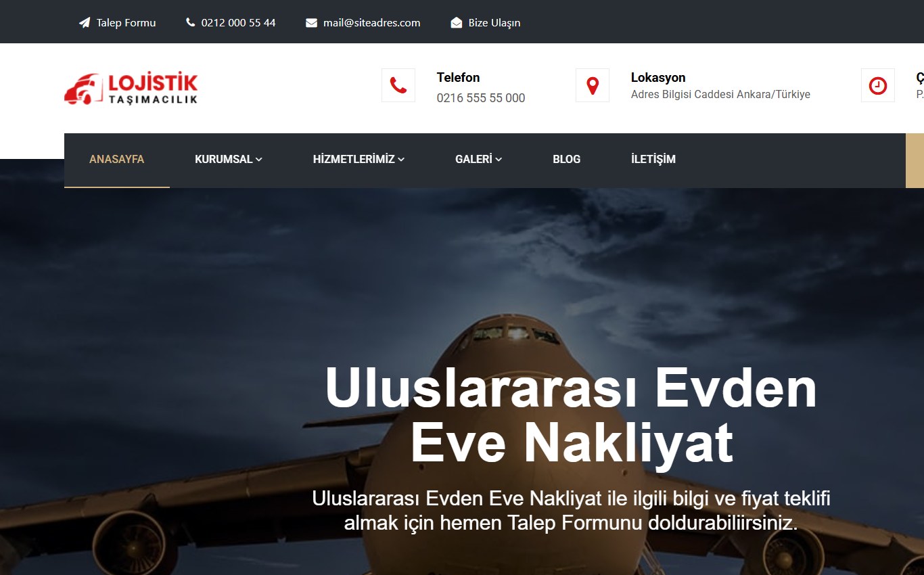This screenshot has width=924, height=575.
Task: Click the Telefon heading
Action: coord(459,78)
